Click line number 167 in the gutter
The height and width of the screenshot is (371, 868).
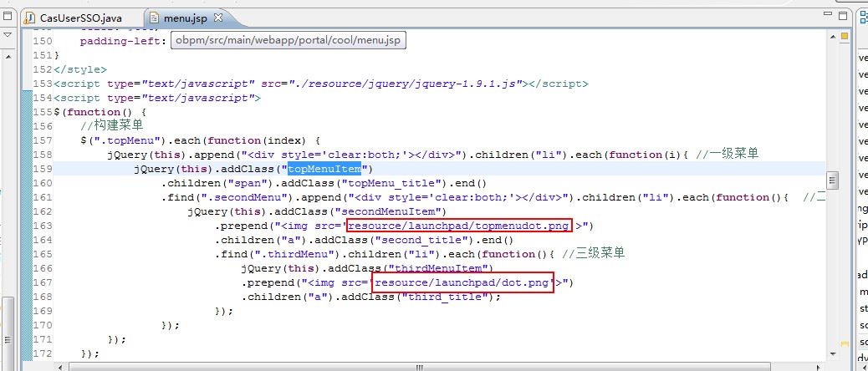coord(43,282)
